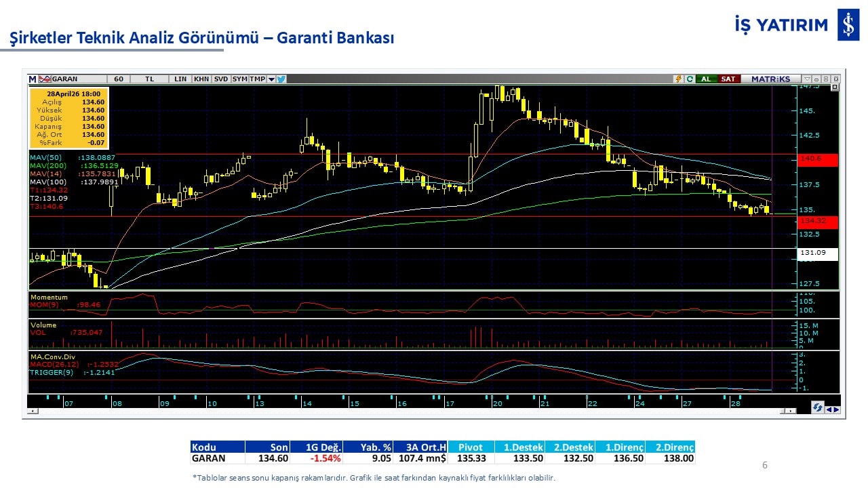Toggle LIN linear scale mode
The height and width of the screenshot is (488, 868).
[180, 79]
